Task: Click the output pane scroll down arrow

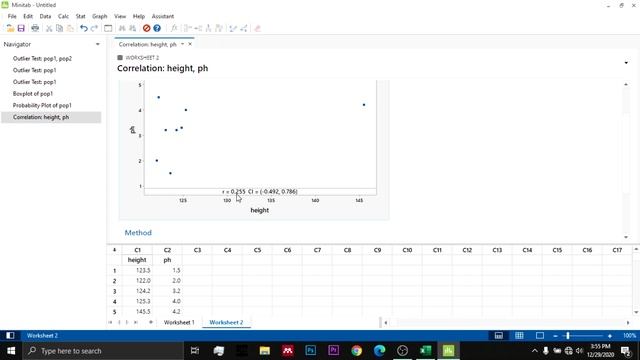Action: tap(626, 237)
